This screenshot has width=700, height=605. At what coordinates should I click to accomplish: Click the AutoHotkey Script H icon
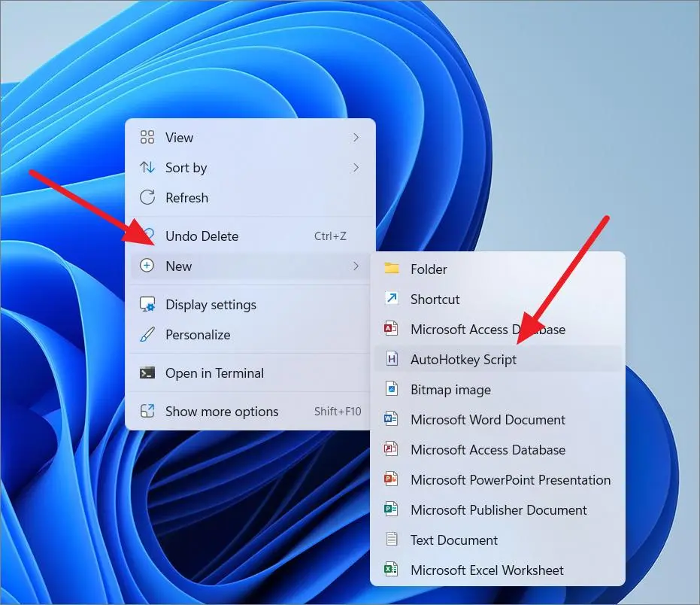[x=392, y=359]
